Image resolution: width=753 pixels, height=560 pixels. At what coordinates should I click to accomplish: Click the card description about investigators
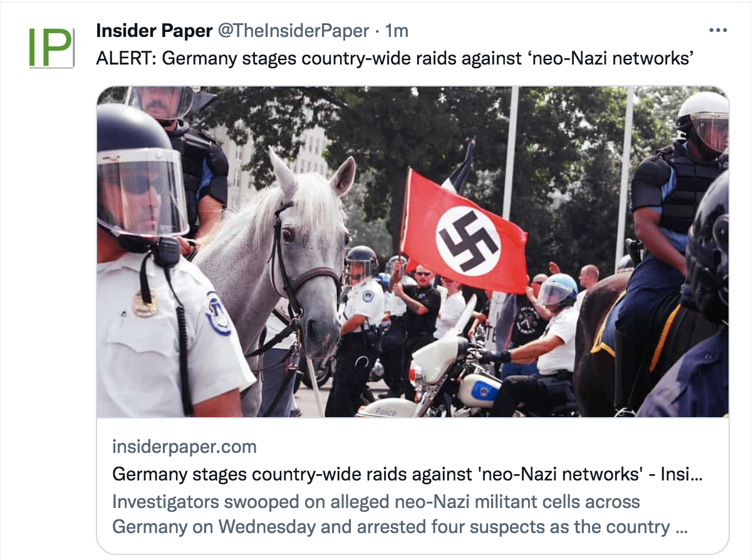point(400,514)
